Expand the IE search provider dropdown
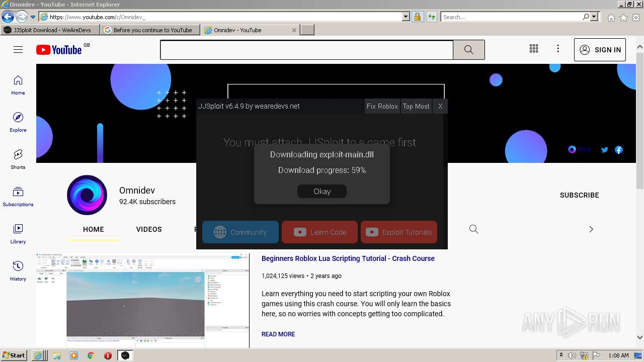Image resolution: width=644 pixels, height=362 pixels. coord(594,17)
